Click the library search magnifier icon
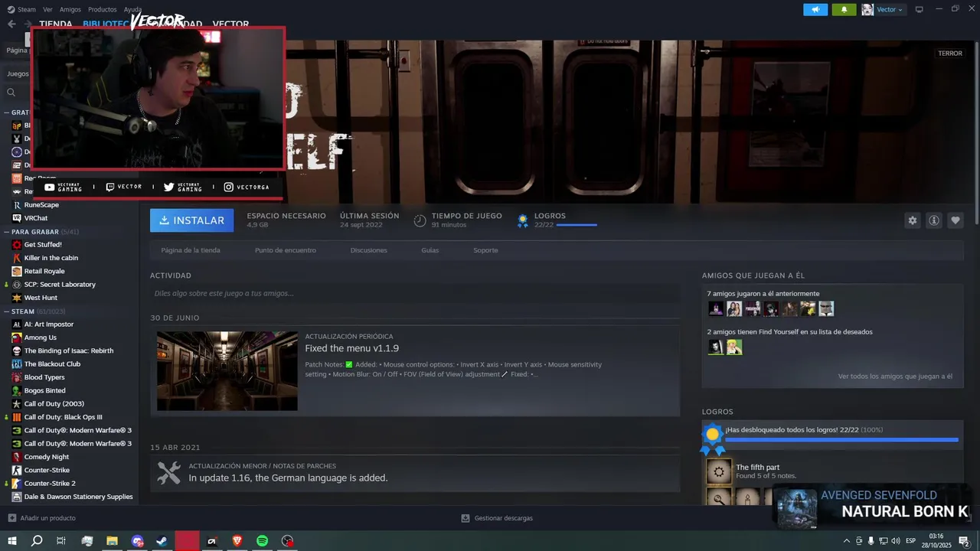980x551 pixels. point(11,93)
